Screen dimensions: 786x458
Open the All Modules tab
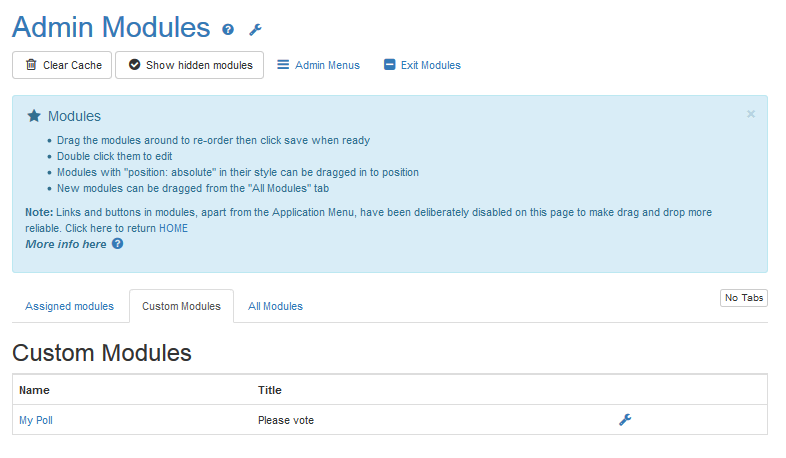pos(275,306)
